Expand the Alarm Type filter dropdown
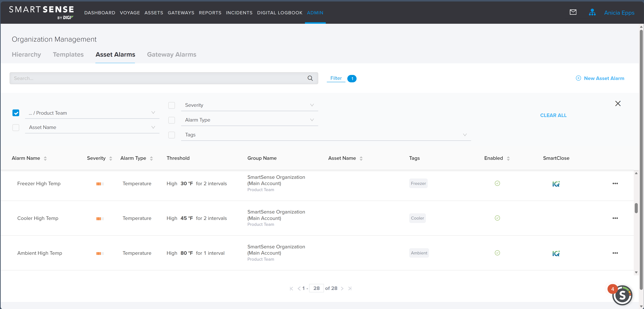 click(x=312, y=120)
